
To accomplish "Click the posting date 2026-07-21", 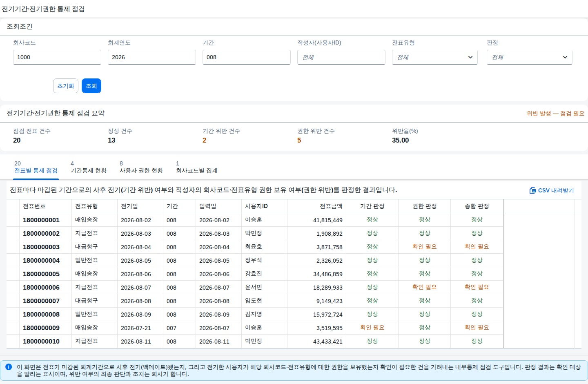I will (x=136, y=328).
